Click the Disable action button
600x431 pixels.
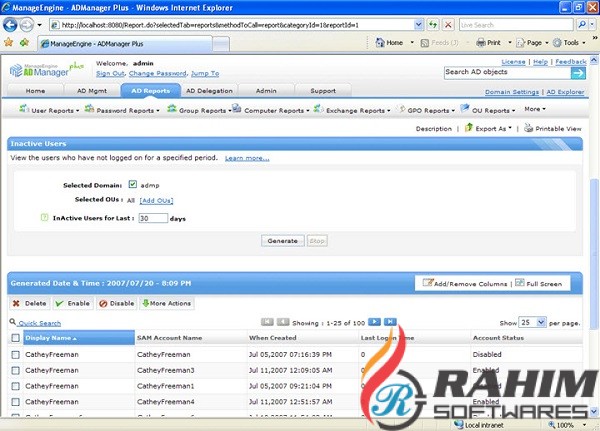[116, 304]
